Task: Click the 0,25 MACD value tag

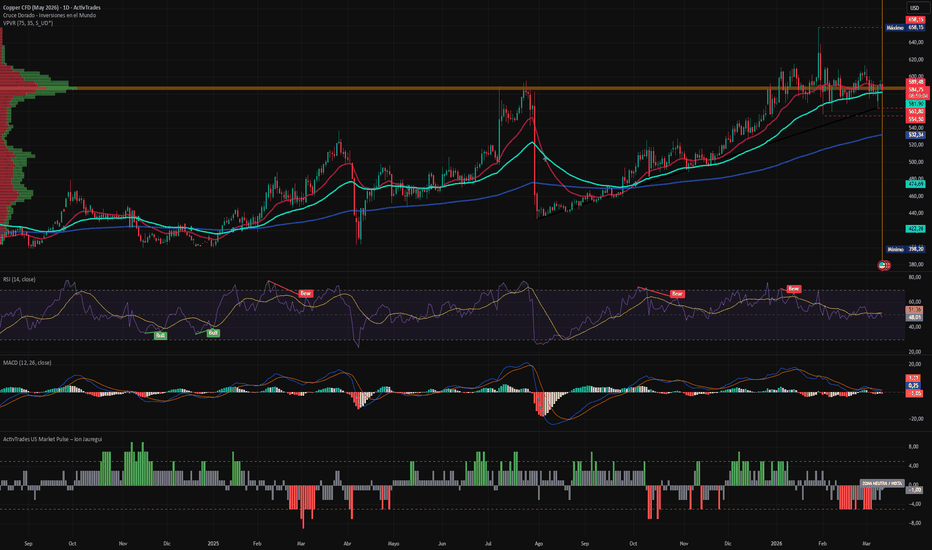Action: tap(914, 385)
